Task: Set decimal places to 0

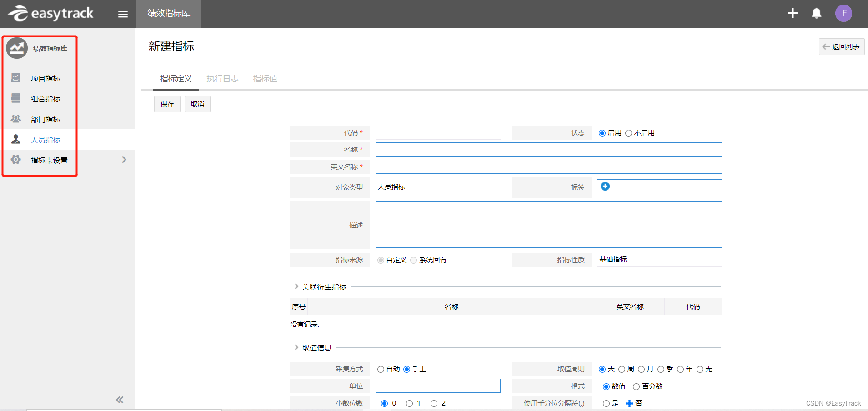Action: point(384,403)
